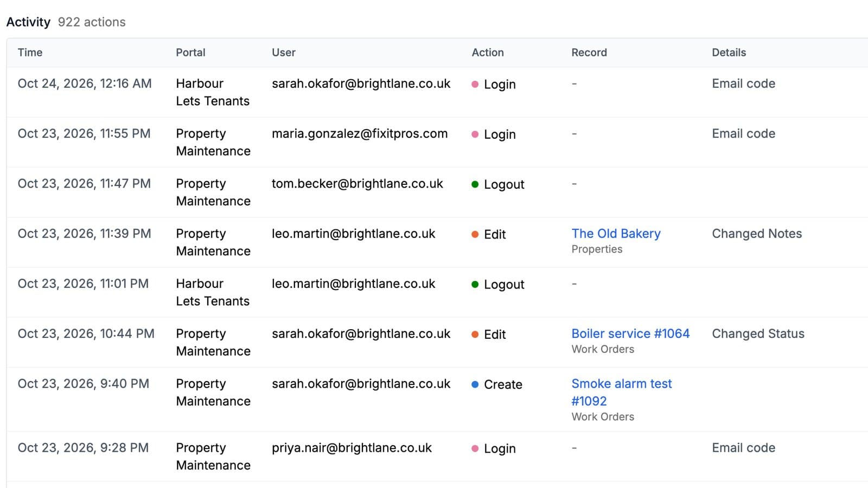868x488 pixels.
Task: Select the Oct 23, 2026, 10:44 PM timestamp
Action: tap(86, 333)
